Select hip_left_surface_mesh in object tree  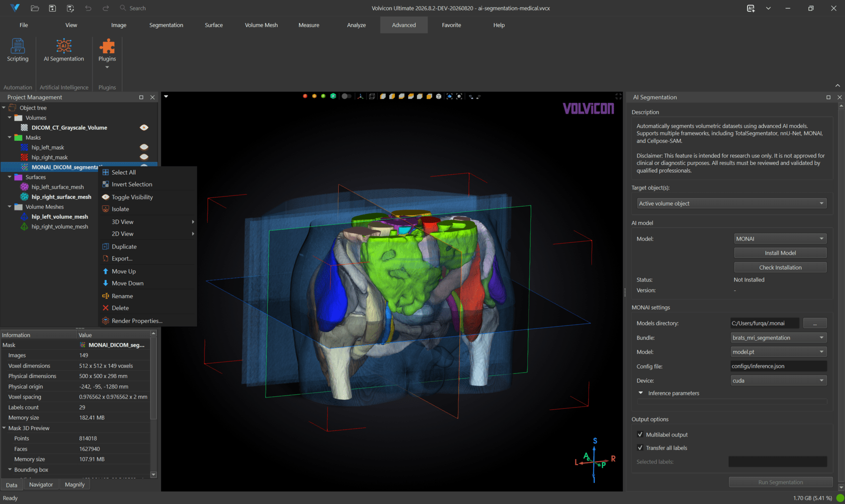tap(58, 187)
